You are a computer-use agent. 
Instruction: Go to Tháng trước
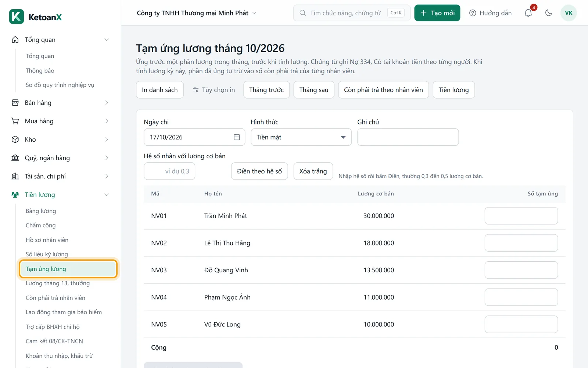point(266,90)
